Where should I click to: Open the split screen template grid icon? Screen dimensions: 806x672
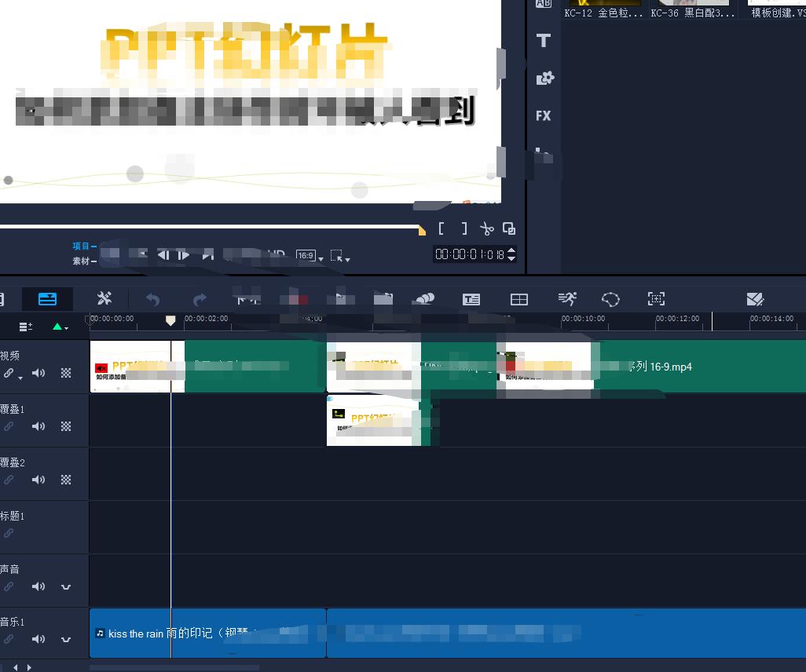click(x=518, y=299)
